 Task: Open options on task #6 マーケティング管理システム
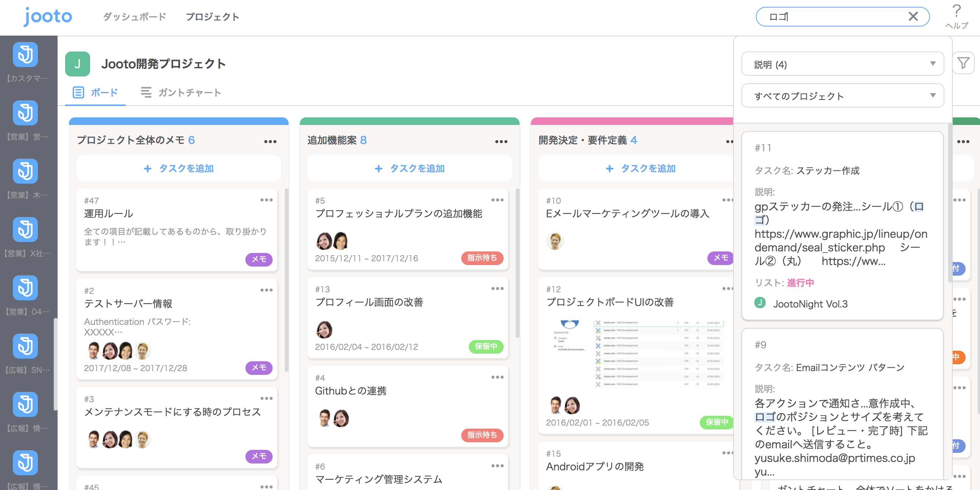497,466
